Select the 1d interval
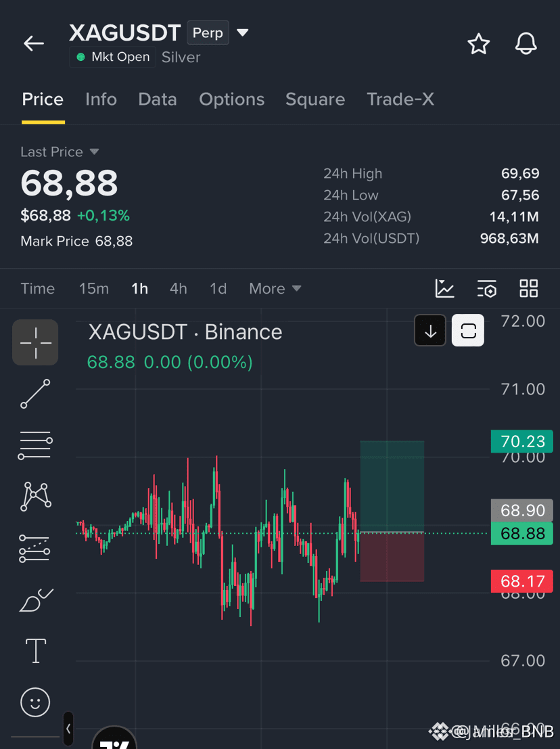 click(x=218, y=288)
